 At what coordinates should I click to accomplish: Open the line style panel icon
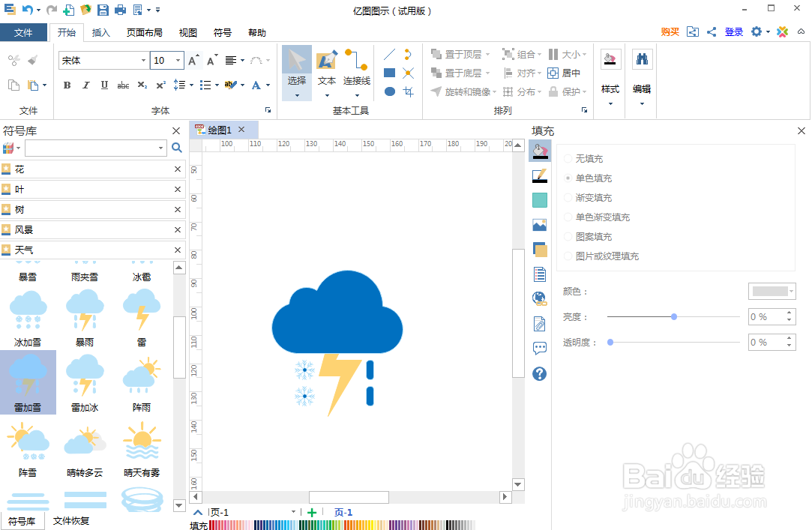tap(540, 175)
